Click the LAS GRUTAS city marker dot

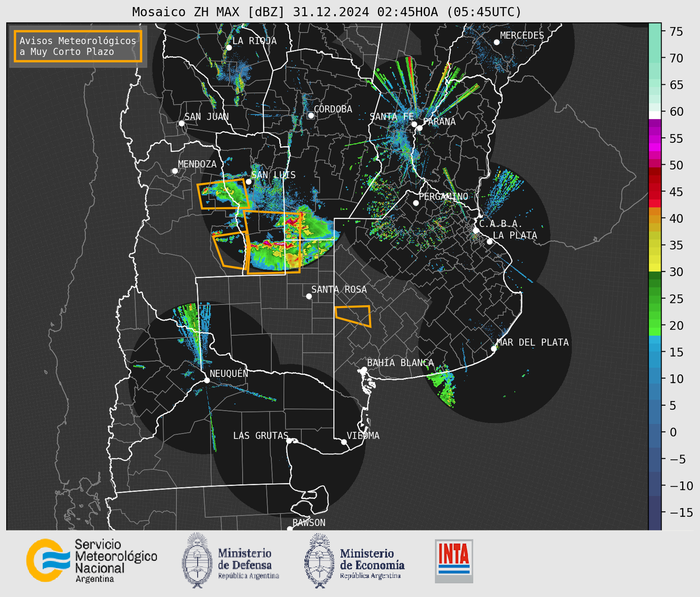click(289, 441)
